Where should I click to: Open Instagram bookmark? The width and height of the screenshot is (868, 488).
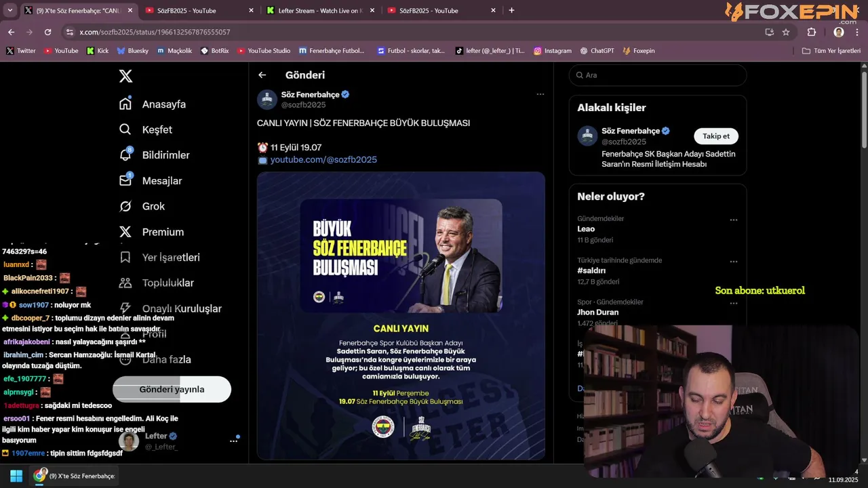coord(553,51)
